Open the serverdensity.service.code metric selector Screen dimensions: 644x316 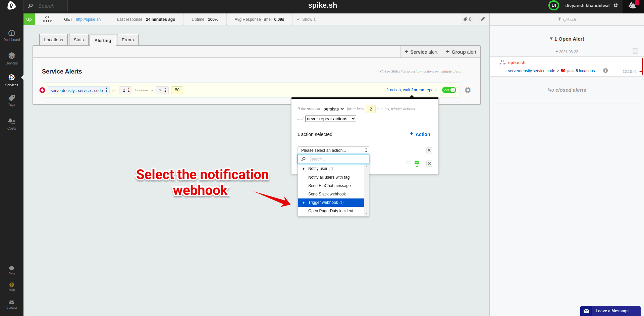pyautogui.click(x=78, y=90)
